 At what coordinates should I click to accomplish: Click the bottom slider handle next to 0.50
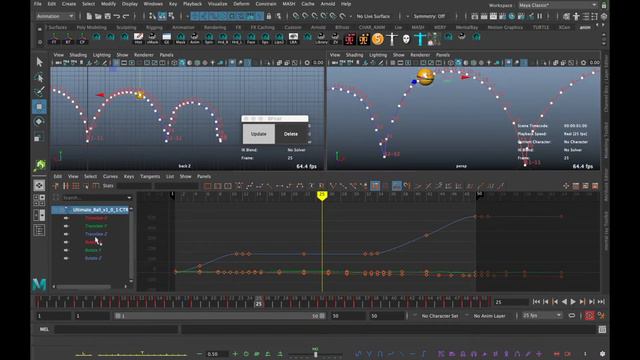316,354
